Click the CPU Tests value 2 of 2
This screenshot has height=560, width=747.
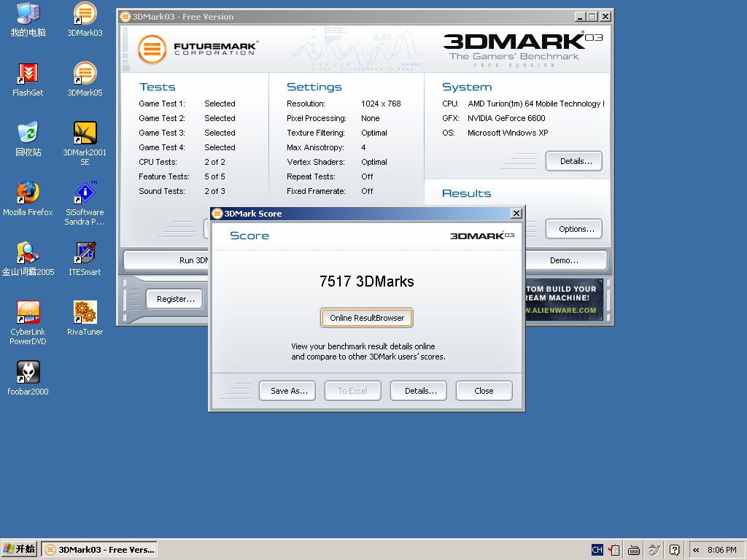215,163
